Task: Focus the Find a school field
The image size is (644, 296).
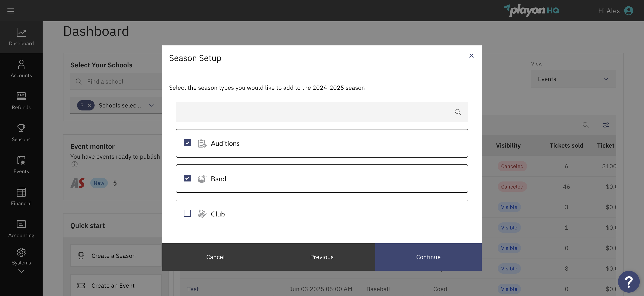Action: [116, 82]
